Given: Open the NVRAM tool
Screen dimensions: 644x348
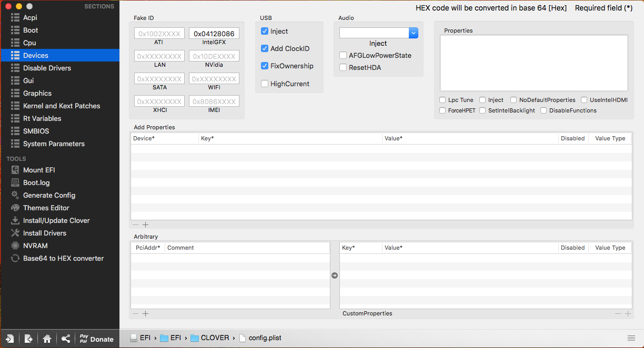Looking at the screenshot, I should pyautogui.click(x=59, y=245).
